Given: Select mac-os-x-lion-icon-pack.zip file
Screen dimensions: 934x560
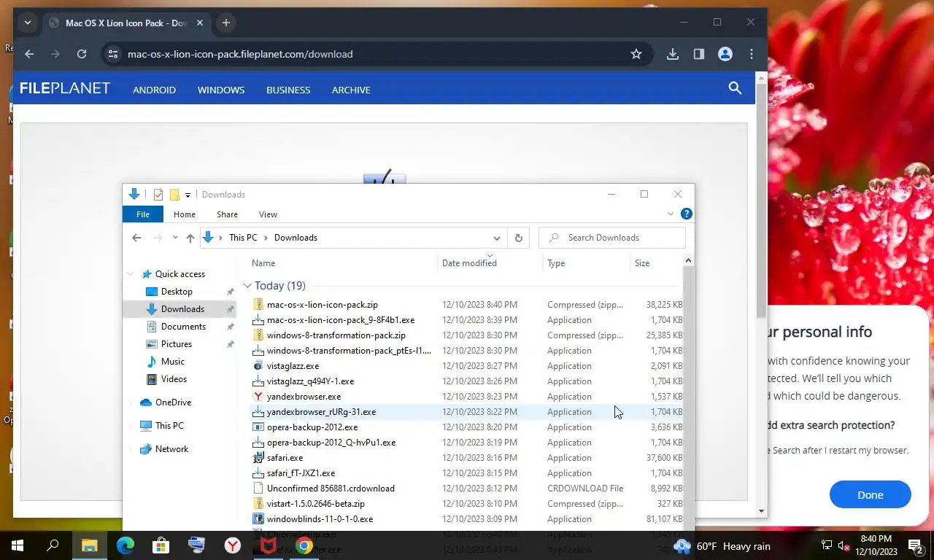Looking at the screenshot, I should coord(322,305).
